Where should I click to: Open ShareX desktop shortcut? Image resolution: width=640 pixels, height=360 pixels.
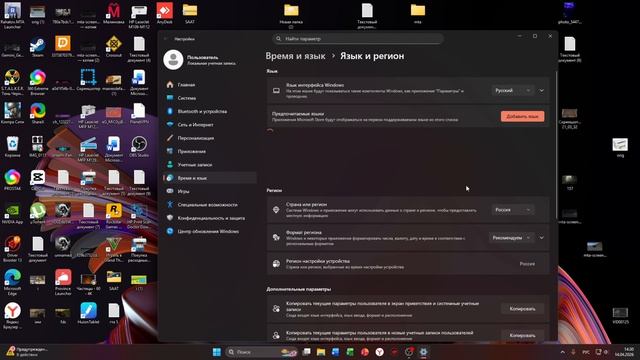[38, 114]
